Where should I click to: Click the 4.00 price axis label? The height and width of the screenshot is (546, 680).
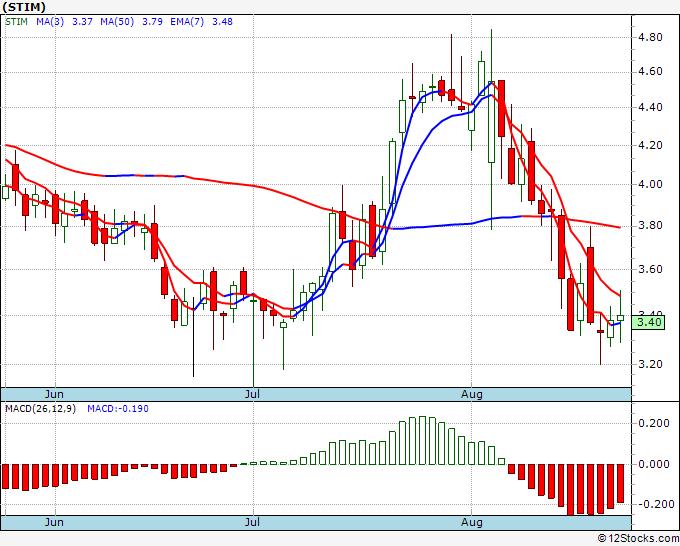pos(650,185)
